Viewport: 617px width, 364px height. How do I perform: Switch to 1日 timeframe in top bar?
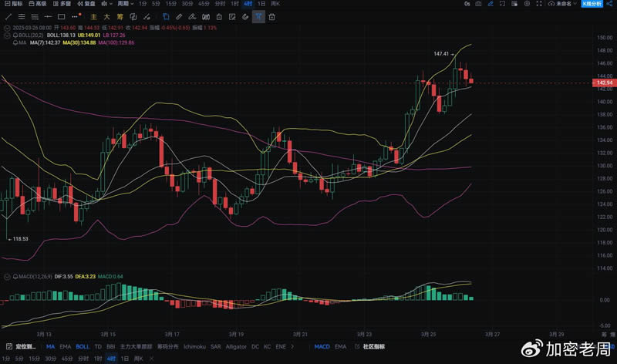pos(261,4)
